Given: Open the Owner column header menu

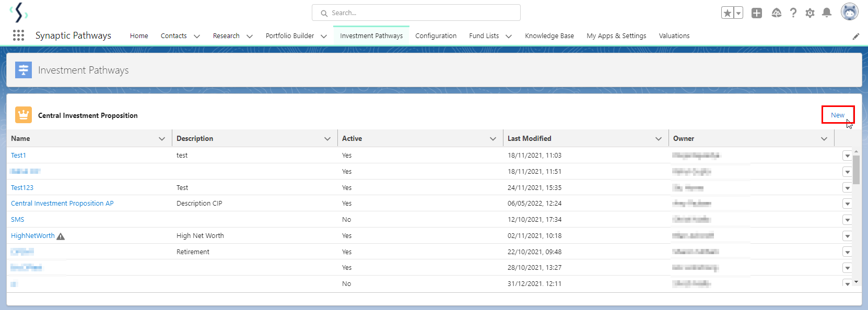Looking at the screenshot, I should point(824,139).
